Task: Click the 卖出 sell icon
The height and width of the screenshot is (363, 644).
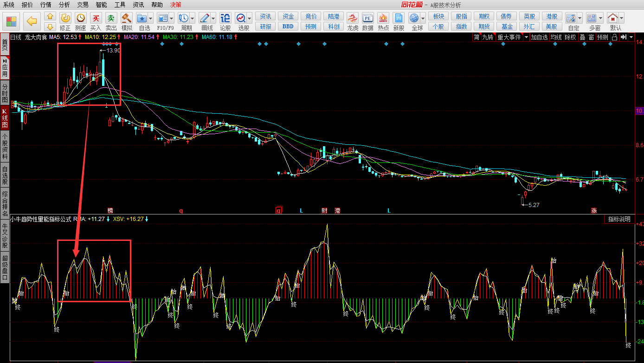Action: (111, 19)
